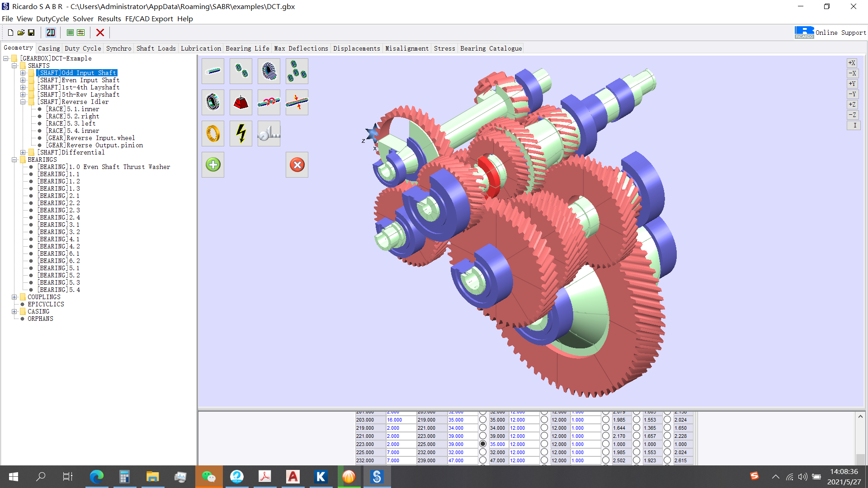Open WeChat from the taskbar
Viewport: 868px width, 488px height.
pos(208,477)
